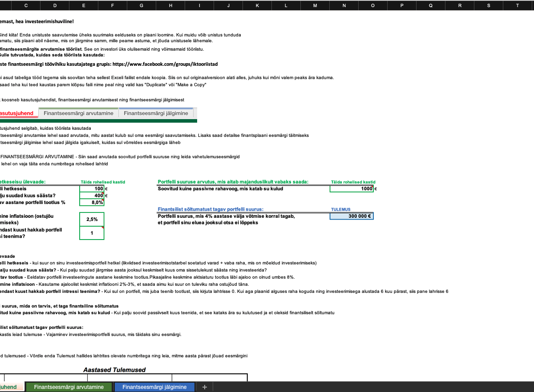Select column M header
The height and width of the screenshot is (392, 534).
315,5
